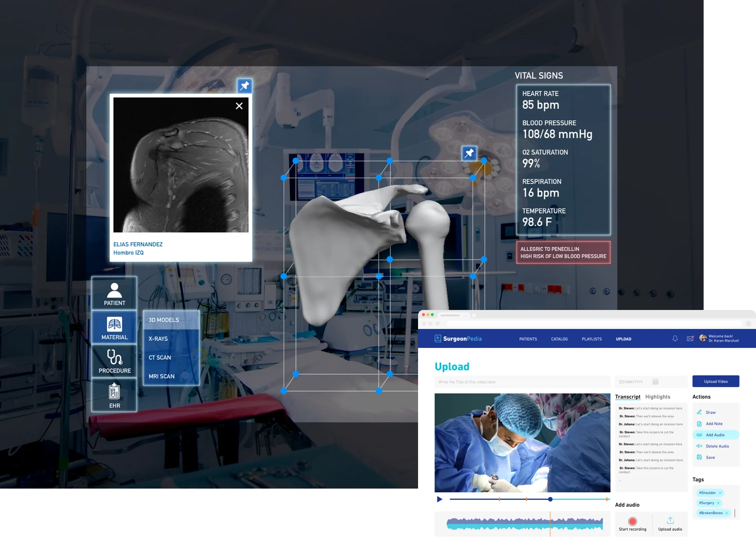
Task: Click the respiration value 16 bpm
Action: click(541, 192)
